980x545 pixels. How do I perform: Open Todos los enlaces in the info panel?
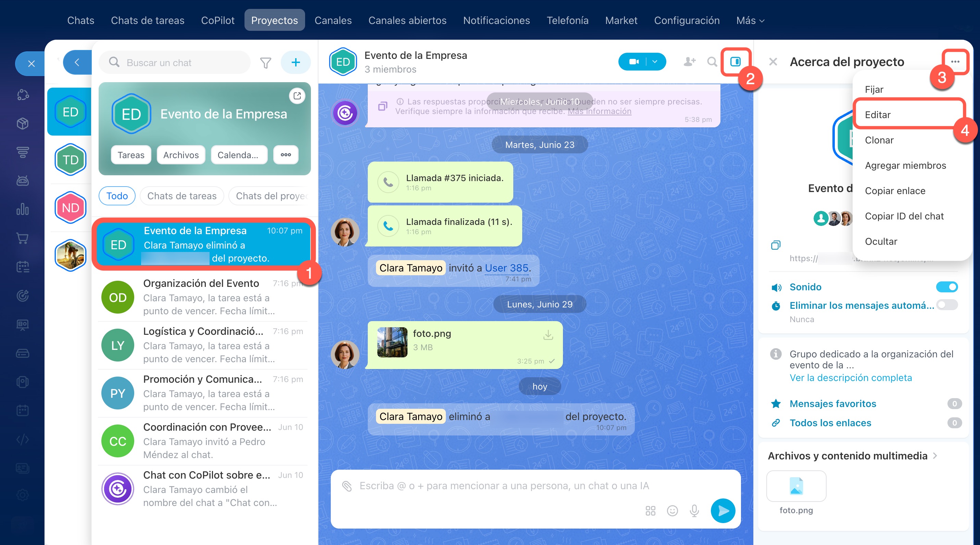[x=830, y=423]
